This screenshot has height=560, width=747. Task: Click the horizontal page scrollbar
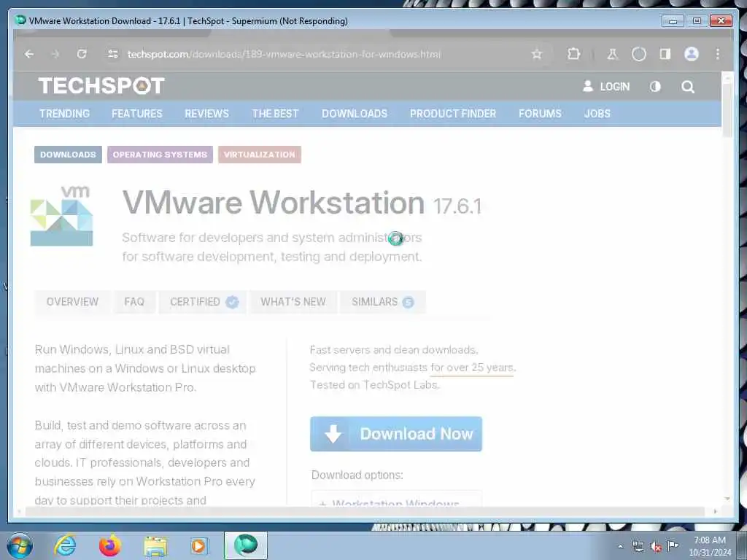366,511
